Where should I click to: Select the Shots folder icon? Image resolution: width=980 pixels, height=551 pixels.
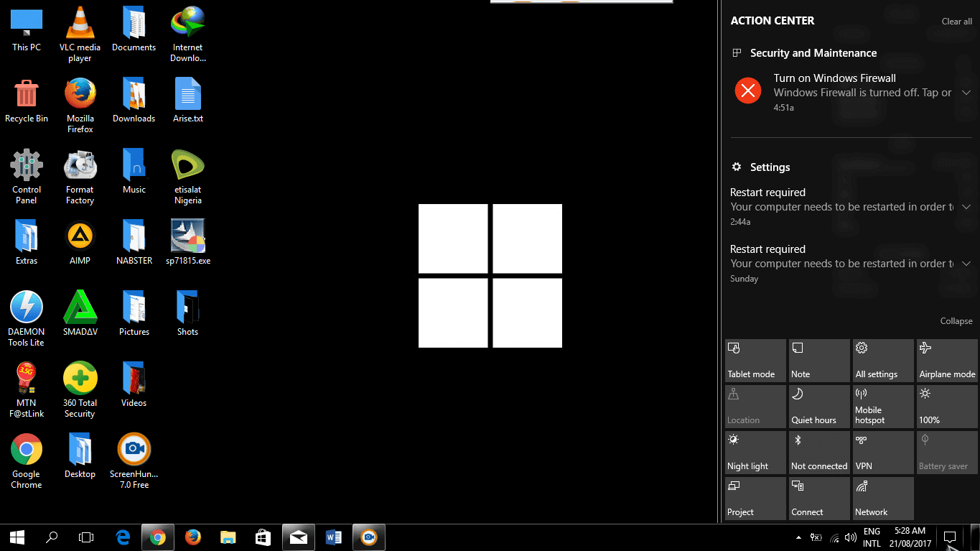[x=187, y=314]
